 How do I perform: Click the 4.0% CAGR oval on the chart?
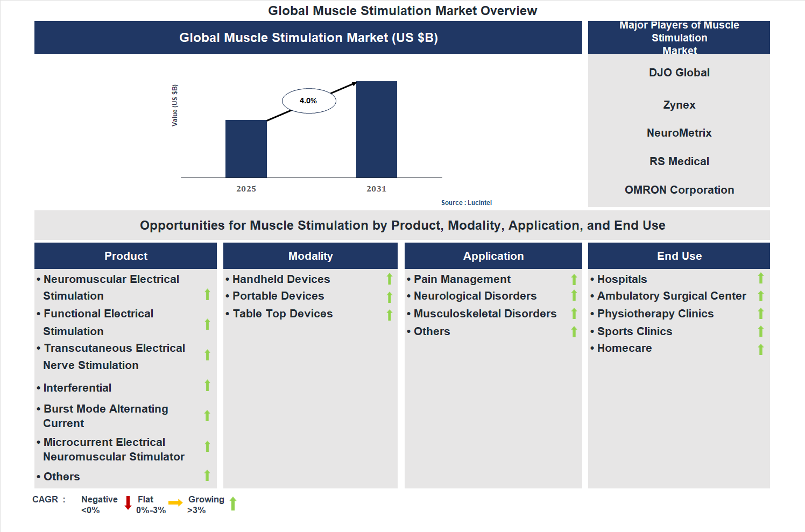[308, 100]
